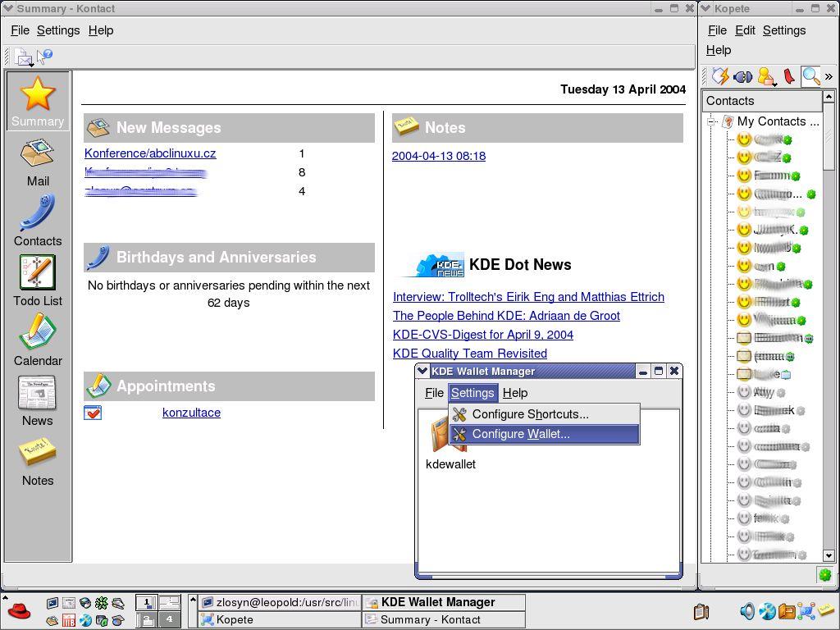
Task: Open KDE Wallet Manager window menu arrow
Action: (x=422, y=371)
